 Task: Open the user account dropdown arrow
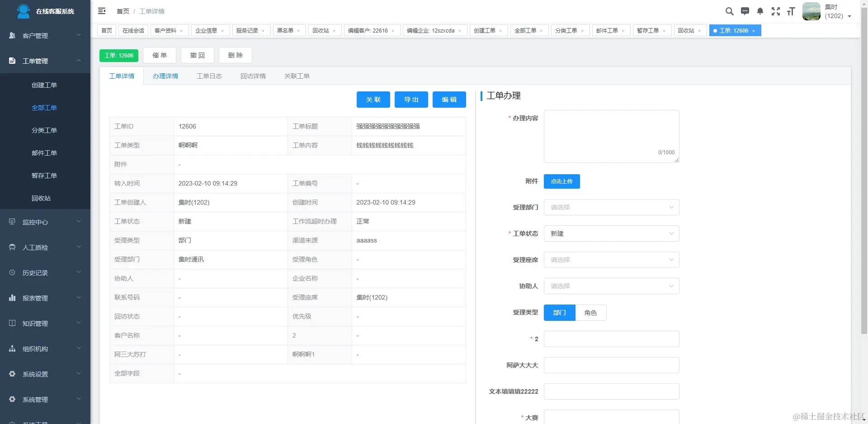click(x=849, y=16)
